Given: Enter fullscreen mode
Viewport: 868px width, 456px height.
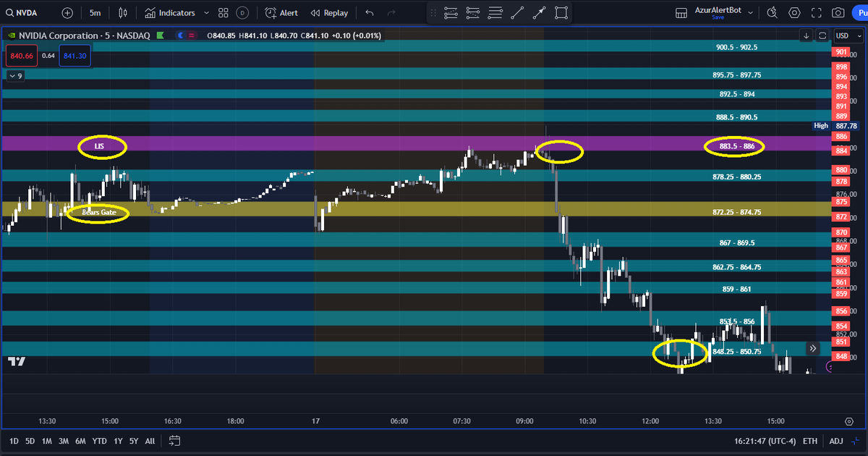Looking at the screenshot, I should point(817,12).
